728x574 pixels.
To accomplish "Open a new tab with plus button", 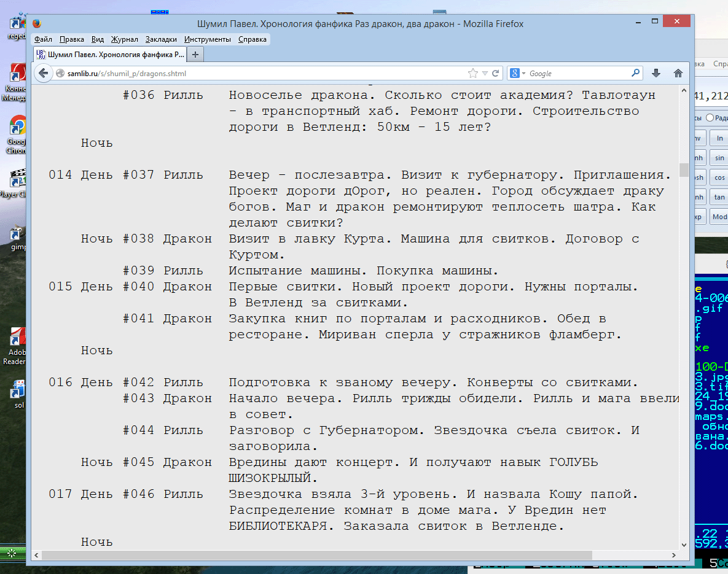I will coord(195,55).
